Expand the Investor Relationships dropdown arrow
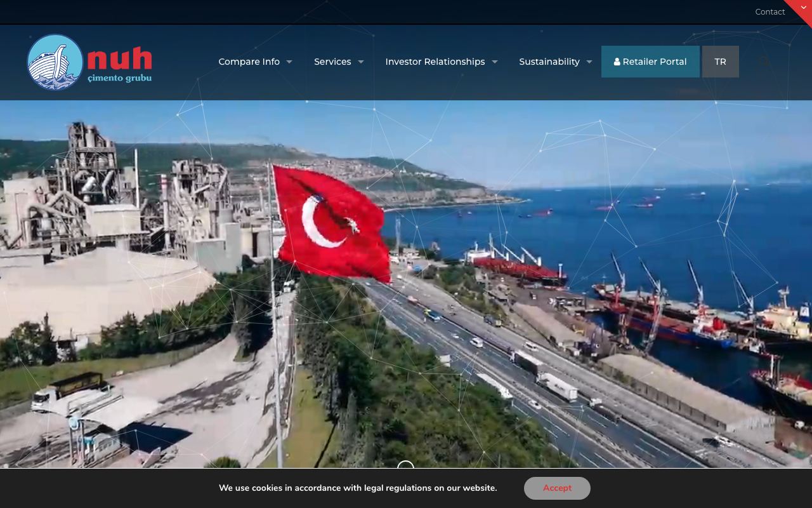812x508 pixels. (x=495, y=62)
